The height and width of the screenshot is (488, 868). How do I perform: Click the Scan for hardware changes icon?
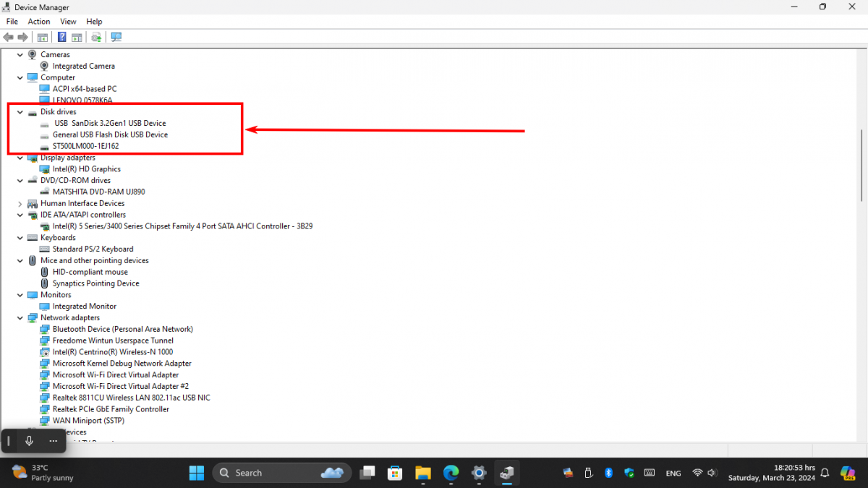click(x=116, y=37)
